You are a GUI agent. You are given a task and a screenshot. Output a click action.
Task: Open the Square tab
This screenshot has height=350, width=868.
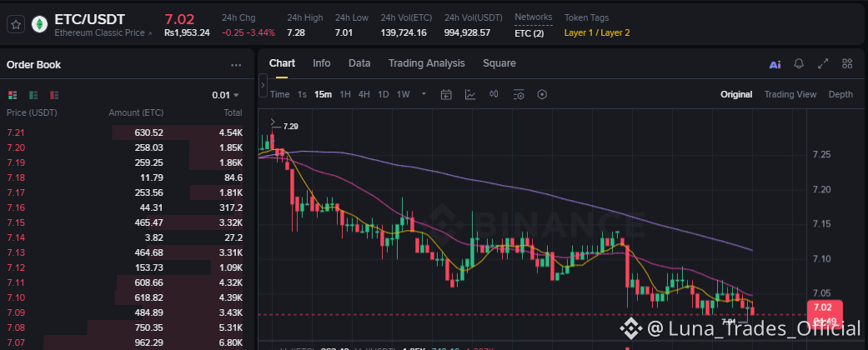(x=499, y=63)
